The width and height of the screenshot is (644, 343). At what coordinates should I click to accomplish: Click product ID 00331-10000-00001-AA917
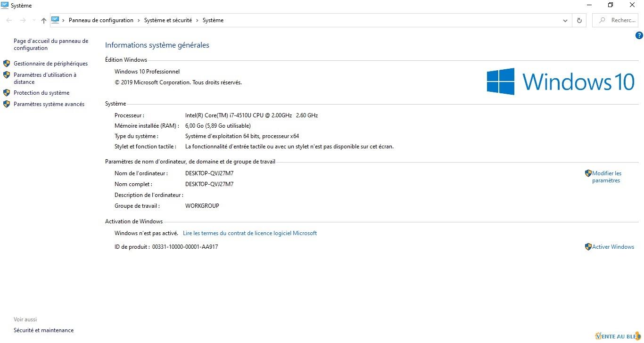point(185,247)
